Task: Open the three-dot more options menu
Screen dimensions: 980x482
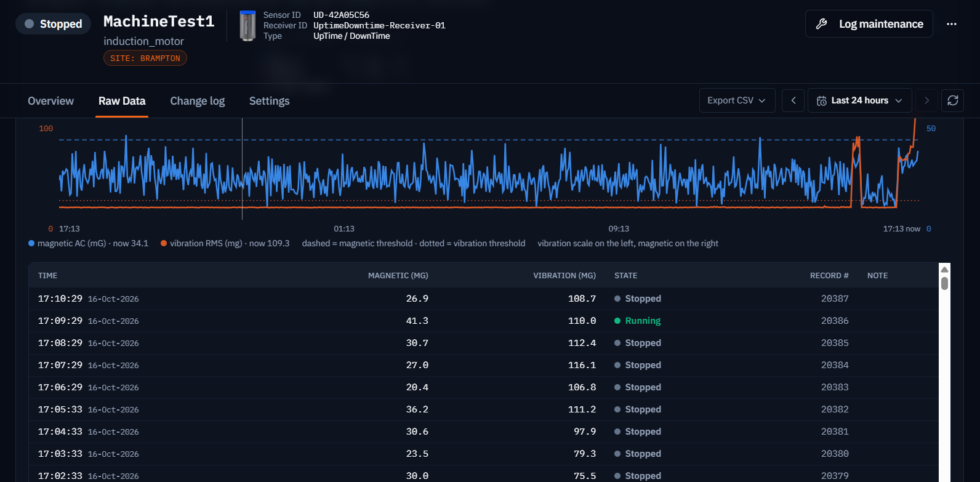Action: tap(952, 24)
